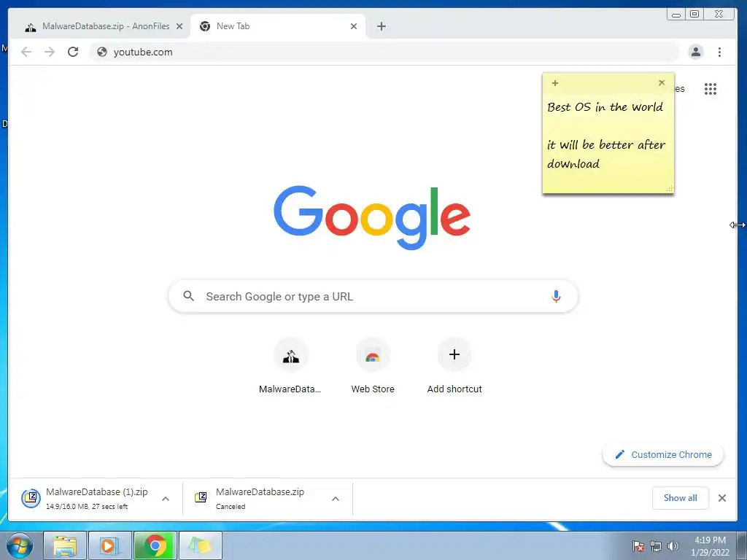Click the globe site info icon
Screen dimensions: 747x560
pyautogui.click(x=102, y=52)
